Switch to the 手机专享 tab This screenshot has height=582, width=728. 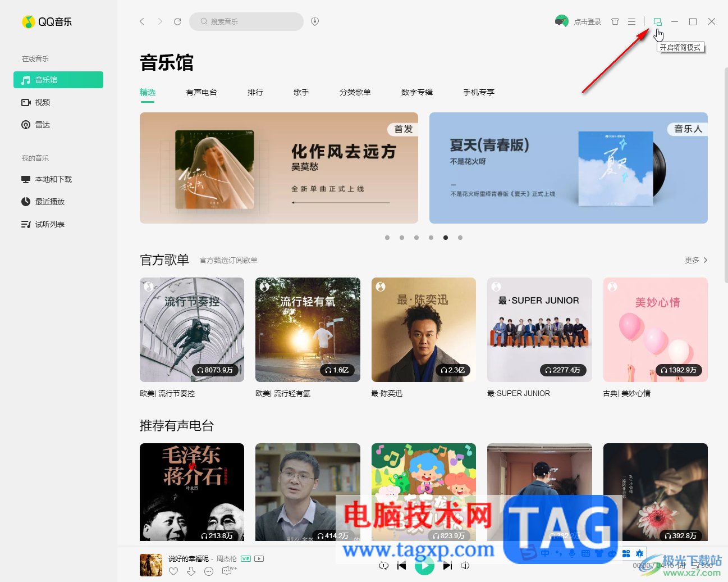click(x=479, y=92)
